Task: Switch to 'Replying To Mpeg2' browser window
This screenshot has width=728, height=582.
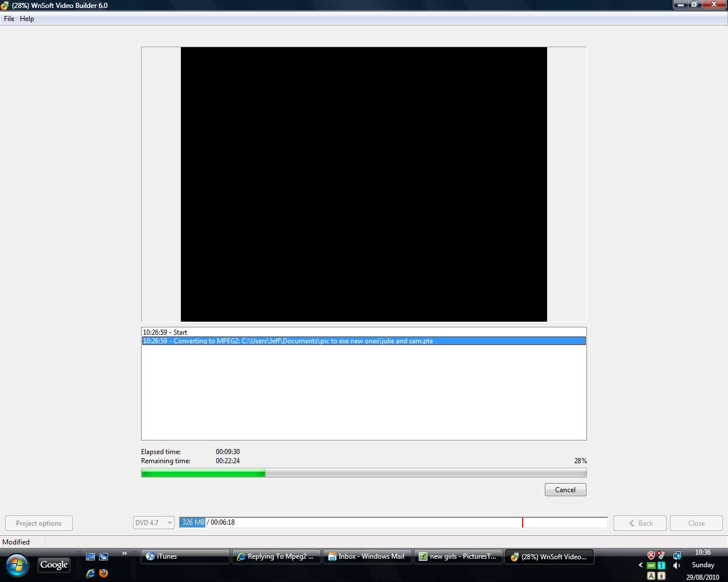Action: 276,556
